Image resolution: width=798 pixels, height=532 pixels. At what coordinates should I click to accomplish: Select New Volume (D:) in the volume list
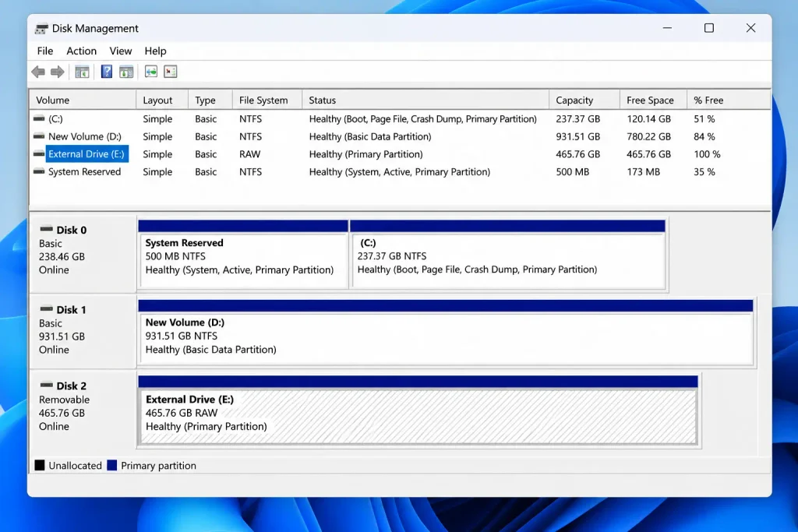[x=85, y=137]
